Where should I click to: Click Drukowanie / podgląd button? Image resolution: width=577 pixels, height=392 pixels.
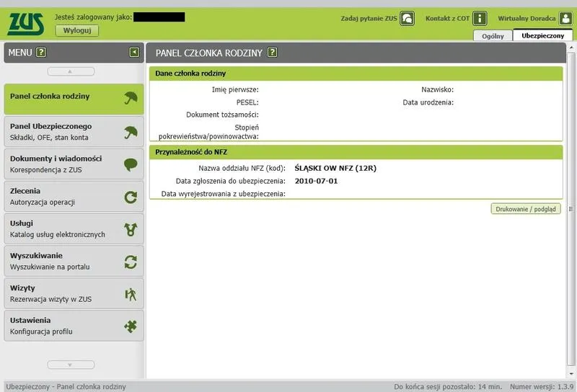[x=526, y=209]
